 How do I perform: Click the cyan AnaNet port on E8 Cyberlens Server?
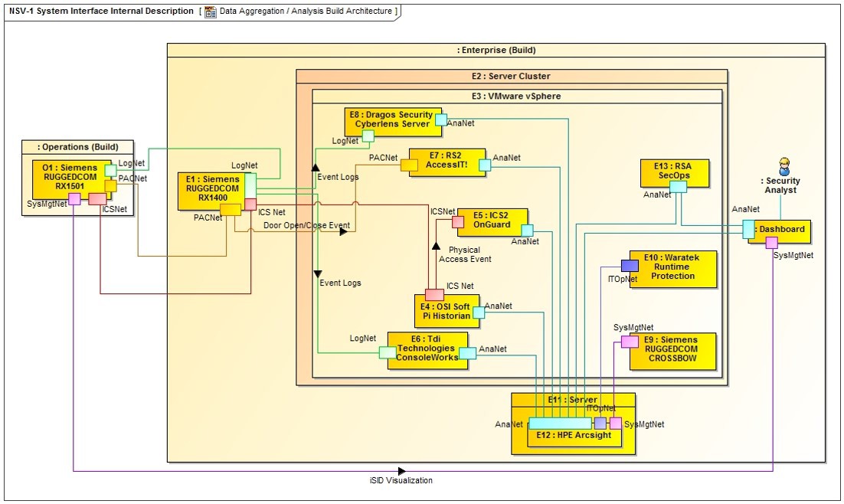pos(441,119)
